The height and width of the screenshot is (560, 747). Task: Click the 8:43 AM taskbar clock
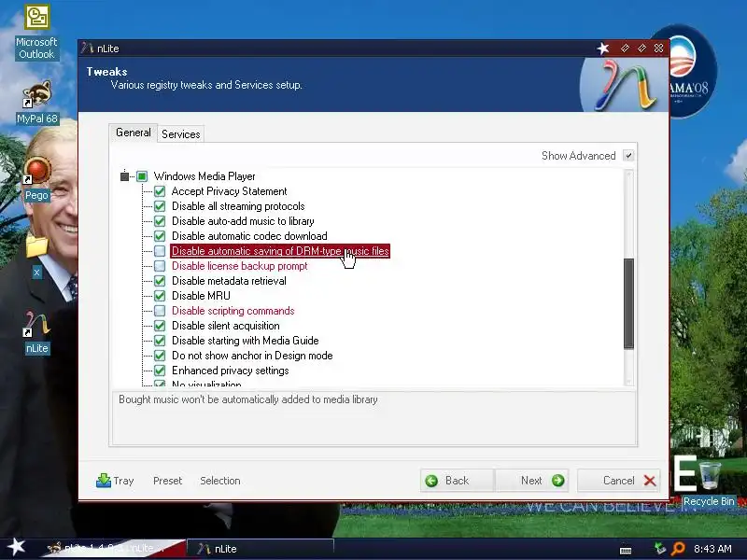click(712, 549)
